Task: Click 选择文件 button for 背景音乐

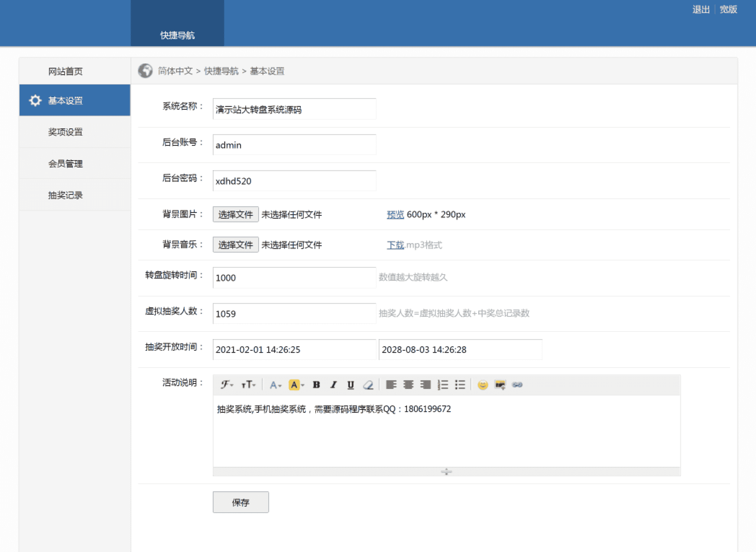Action: (236, 245)
